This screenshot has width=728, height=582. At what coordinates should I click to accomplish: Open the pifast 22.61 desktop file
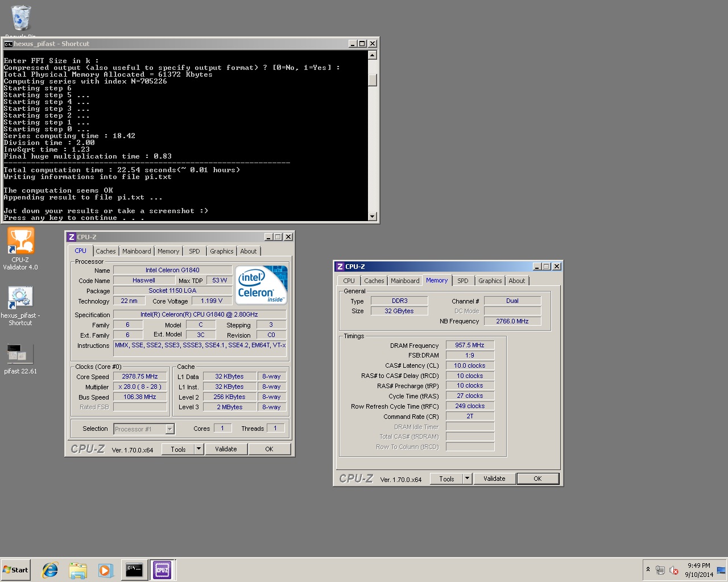tap(20, 359)
